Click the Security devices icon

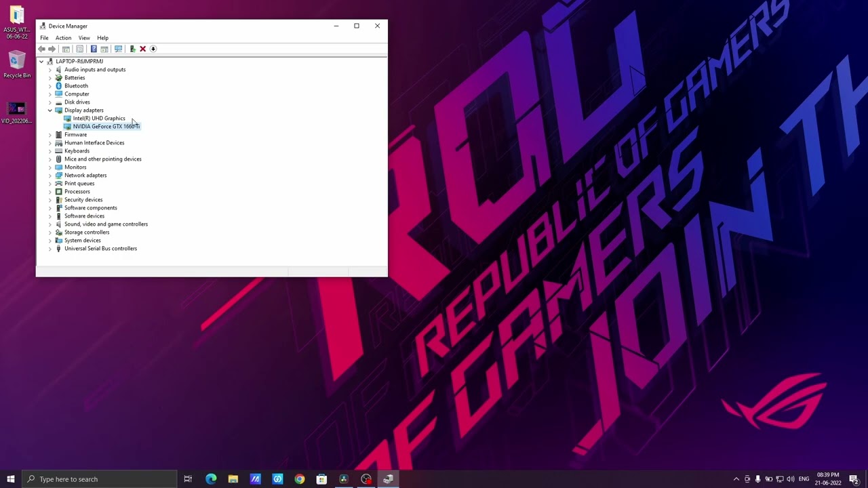58,200
